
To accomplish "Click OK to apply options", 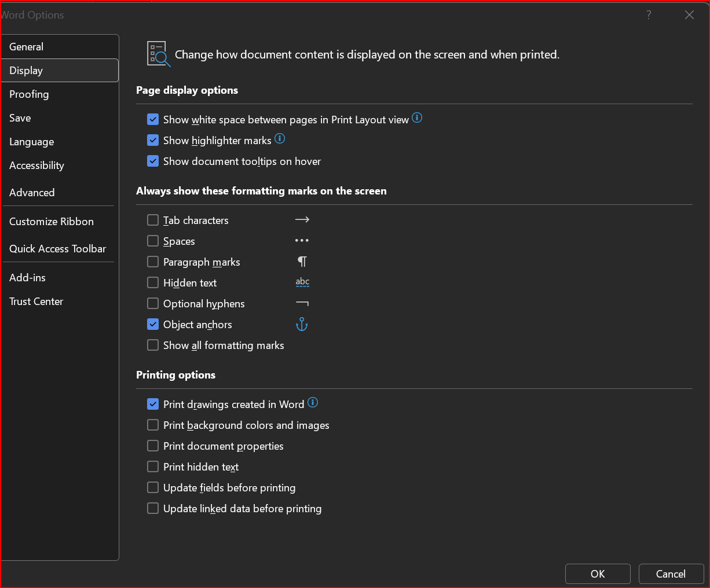I will (598, 574).
